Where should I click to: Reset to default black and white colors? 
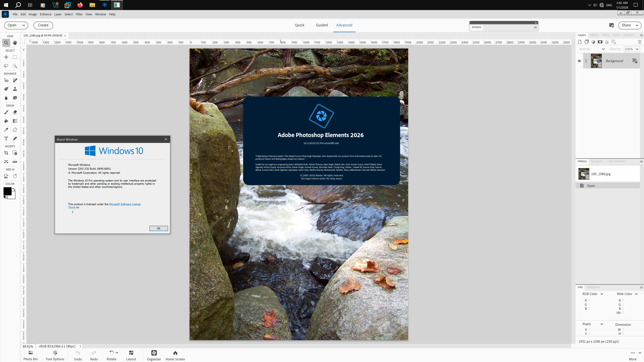click(x=5, y=197)
